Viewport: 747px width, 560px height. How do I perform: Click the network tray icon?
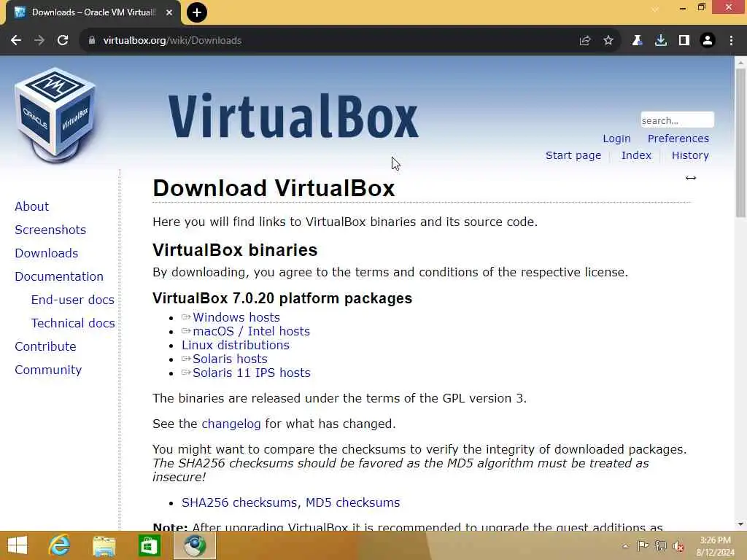(661, 545)
